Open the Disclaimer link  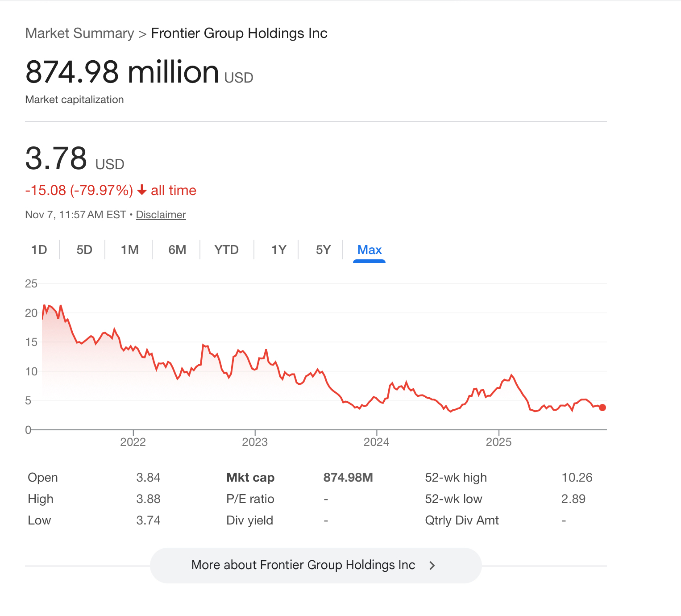coord(161,215)
